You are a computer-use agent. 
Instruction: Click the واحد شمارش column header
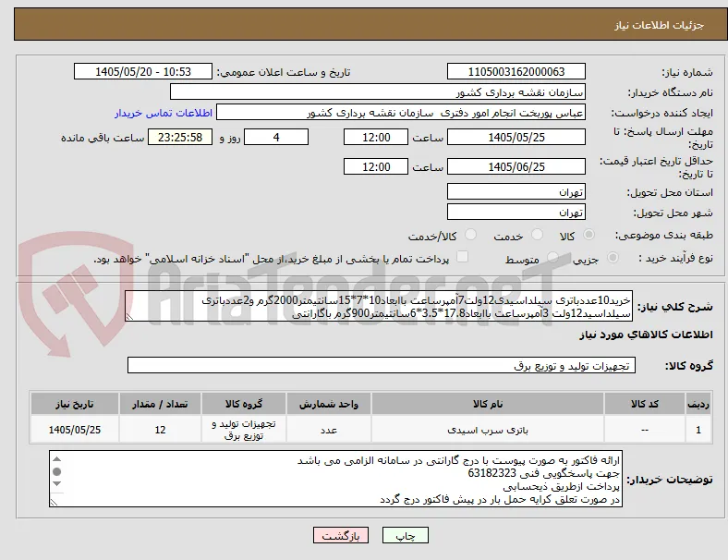(x=329, y=404)
